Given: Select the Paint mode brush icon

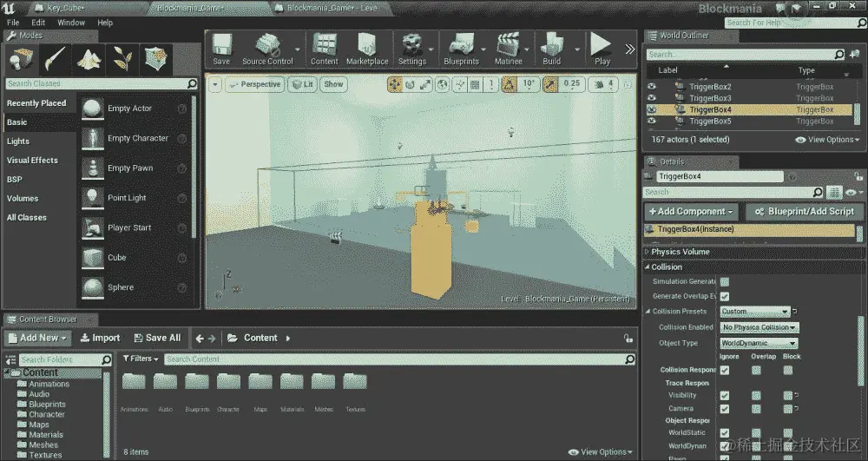Looking at the screenshot, I should pos(55,59).
